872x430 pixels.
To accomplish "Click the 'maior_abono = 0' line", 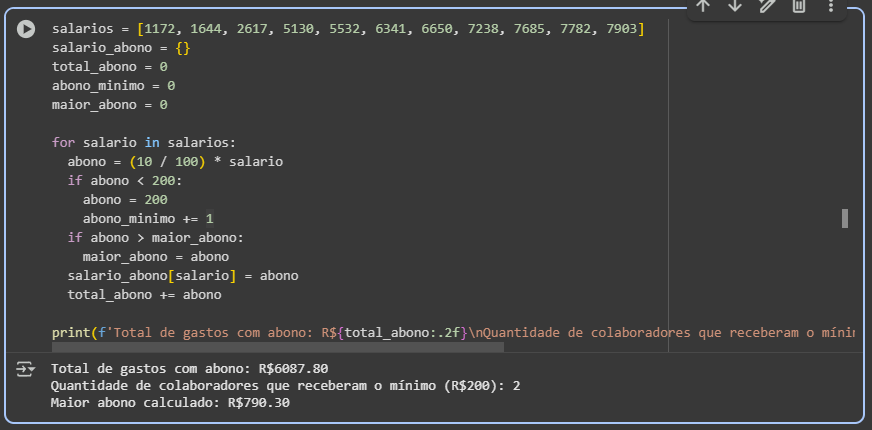I will (x=110, y=105).
